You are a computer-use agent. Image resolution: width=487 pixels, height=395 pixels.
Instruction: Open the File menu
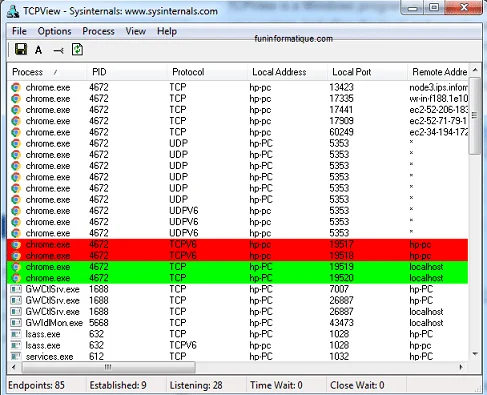click(19, 31)
